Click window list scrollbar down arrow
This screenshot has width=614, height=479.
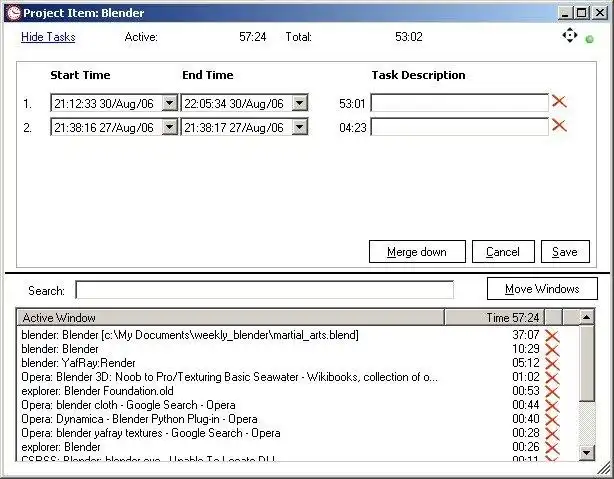[x=587, y=452]
